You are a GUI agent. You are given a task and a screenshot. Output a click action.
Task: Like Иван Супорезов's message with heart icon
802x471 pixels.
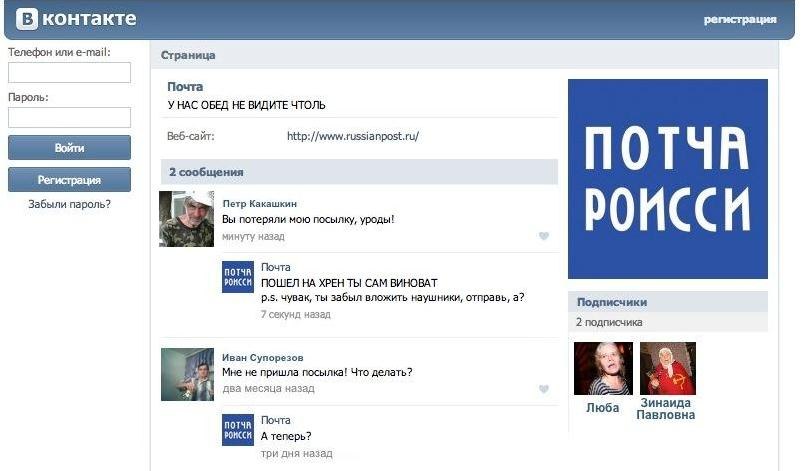[x=544, y=389]
